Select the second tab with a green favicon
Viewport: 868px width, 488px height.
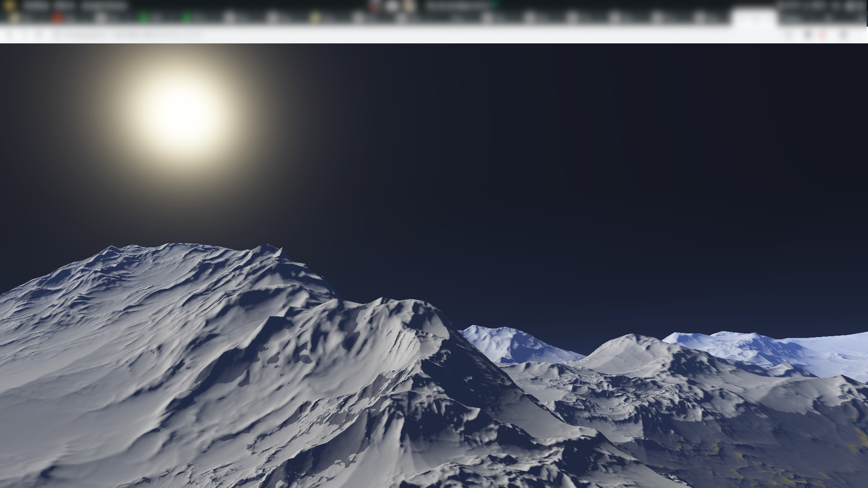tap(187, 17)
